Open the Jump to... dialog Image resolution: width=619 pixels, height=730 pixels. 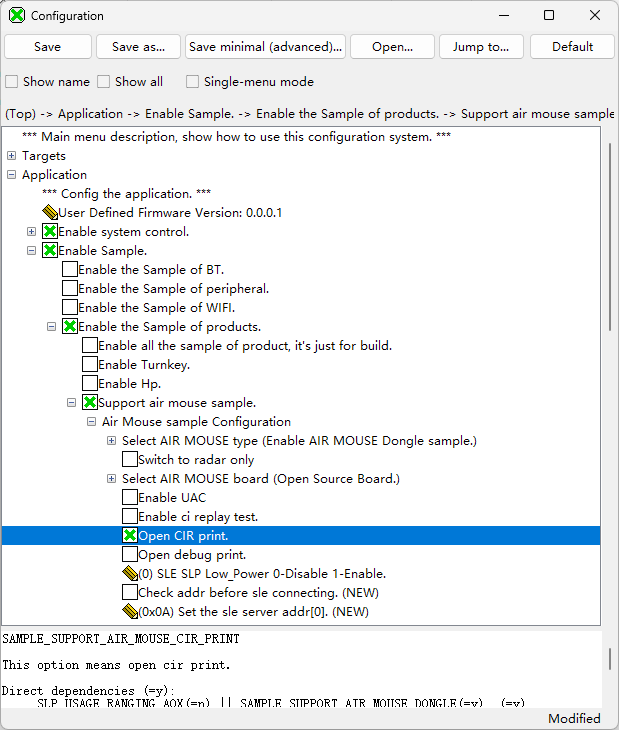pyautogui.click(x=481, y=47)
